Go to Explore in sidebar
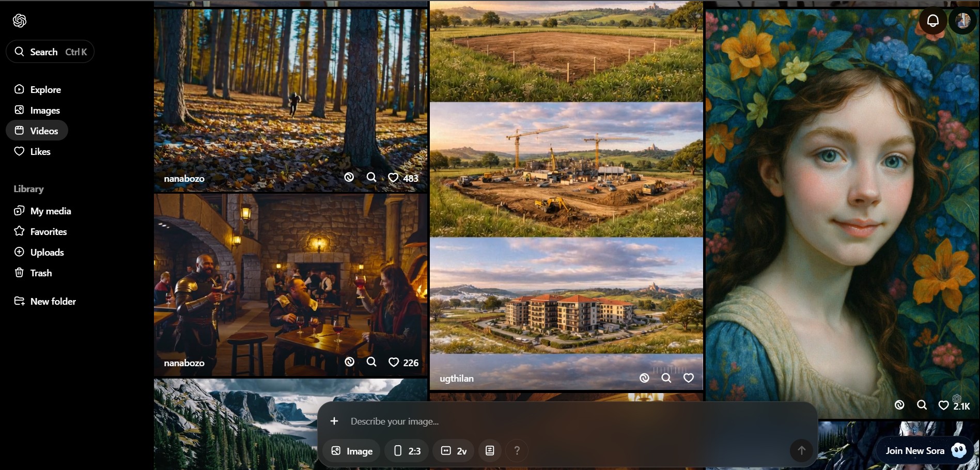 45,89
